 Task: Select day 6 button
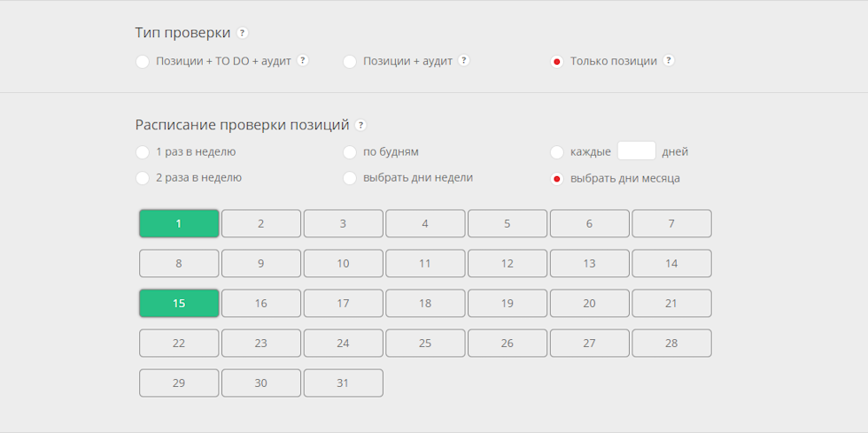590,224
